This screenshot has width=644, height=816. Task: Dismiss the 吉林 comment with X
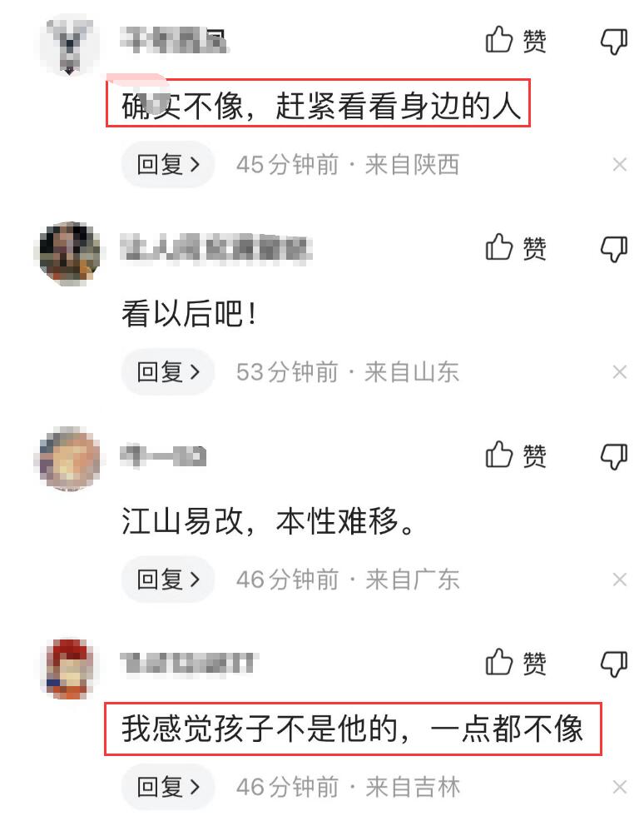(x=620, y=787)
